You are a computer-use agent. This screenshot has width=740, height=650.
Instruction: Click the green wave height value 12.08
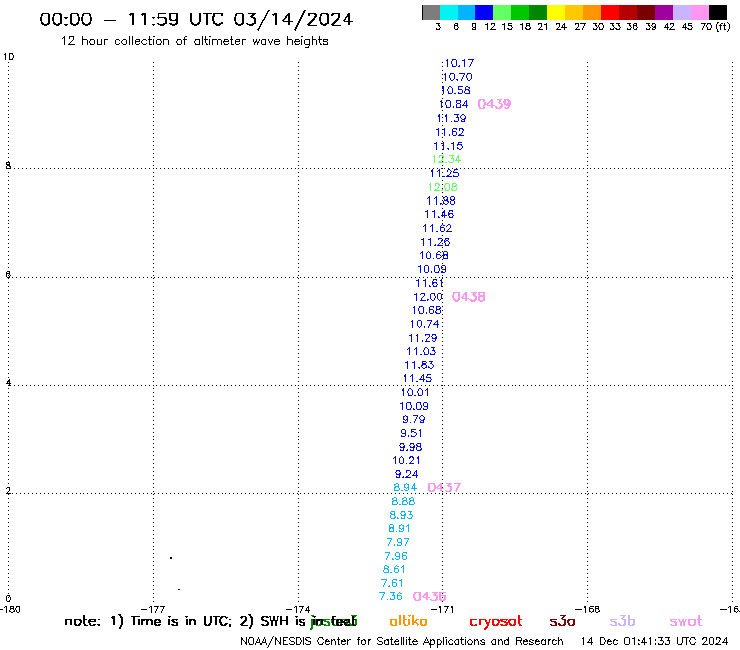click(443, 187)
